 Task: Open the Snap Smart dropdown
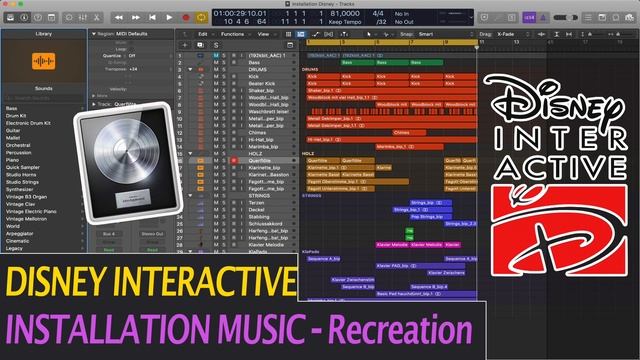[x=445, y=34]
